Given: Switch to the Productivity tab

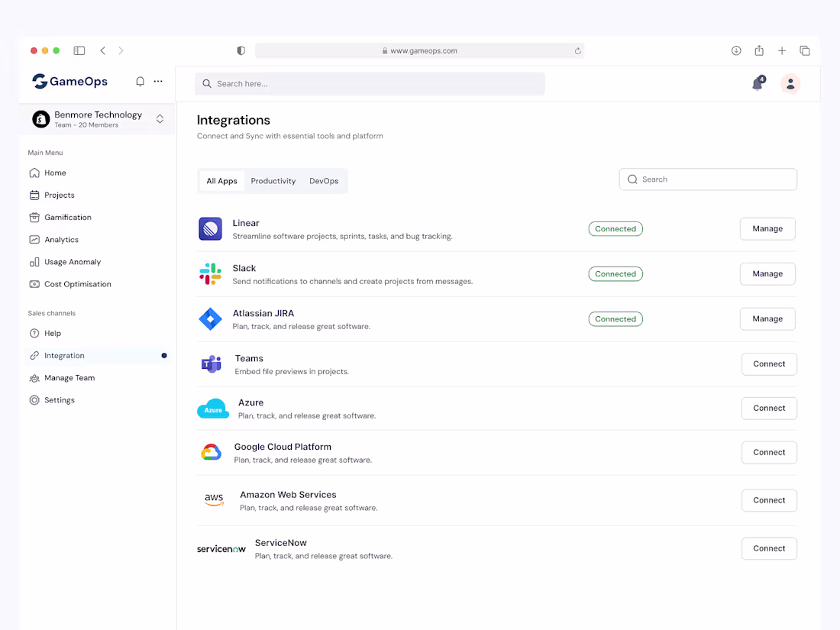Looking at the screenshot, I should point(273,181).
